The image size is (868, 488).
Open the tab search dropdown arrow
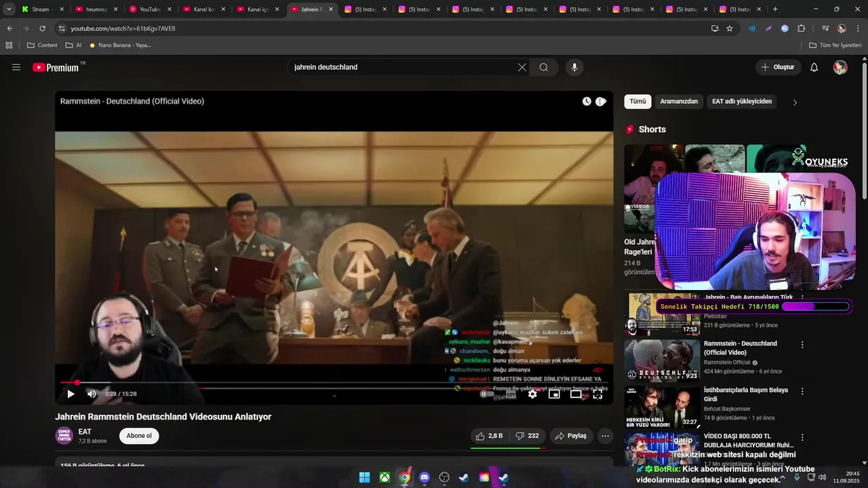9,9
